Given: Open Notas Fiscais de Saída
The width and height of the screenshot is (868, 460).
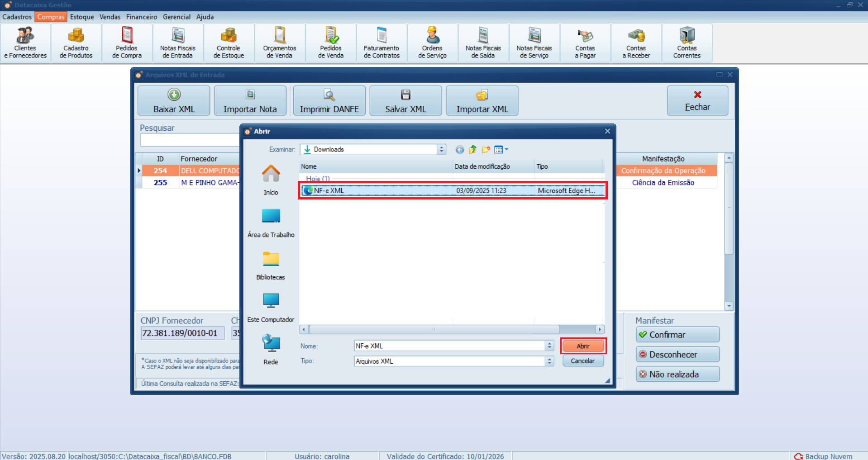Looking at the screenshot, I should [x=482, y=42].
